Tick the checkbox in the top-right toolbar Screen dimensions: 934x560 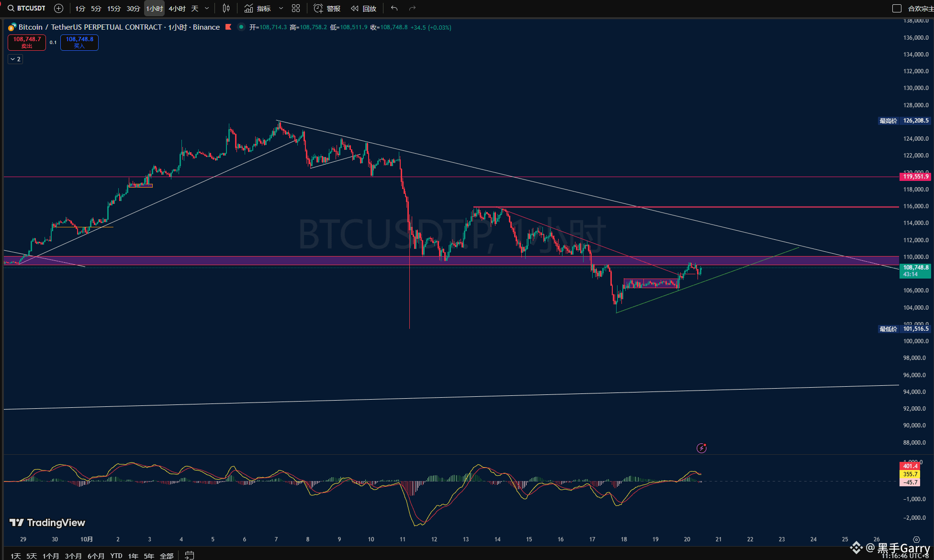pos(897,8)
